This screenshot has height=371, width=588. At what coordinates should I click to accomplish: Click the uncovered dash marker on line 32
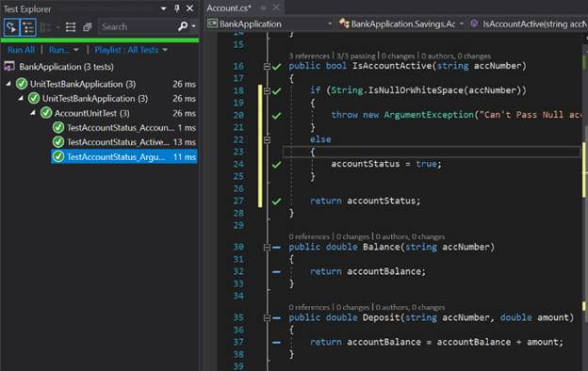click(277, 272)
